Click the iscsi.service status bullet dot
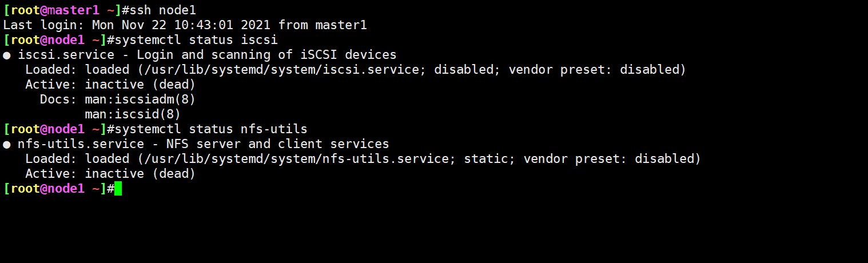 7,55
